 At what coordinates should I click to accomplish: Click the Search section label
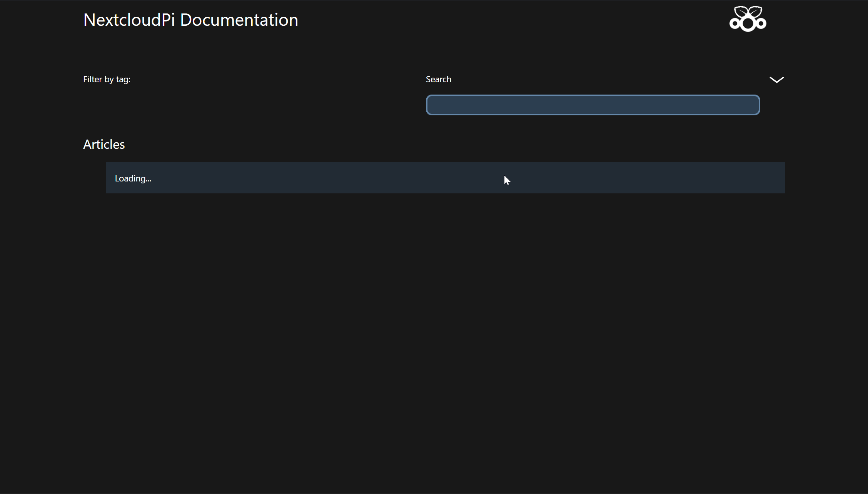pos(438,79)
